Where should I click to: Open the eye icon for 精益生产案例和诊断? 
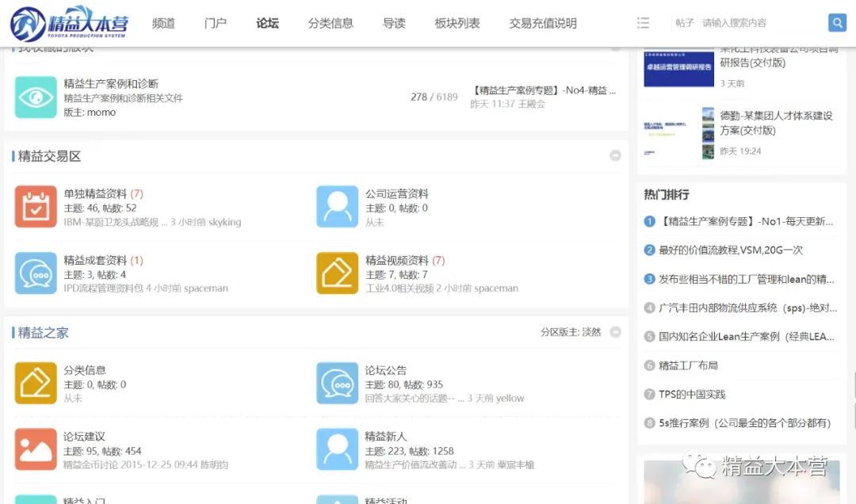tap(36, 97)
